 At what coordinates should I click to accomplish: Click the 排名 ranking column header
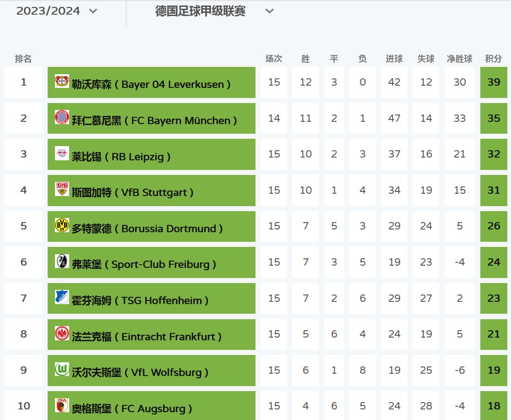tap(23, 59)
